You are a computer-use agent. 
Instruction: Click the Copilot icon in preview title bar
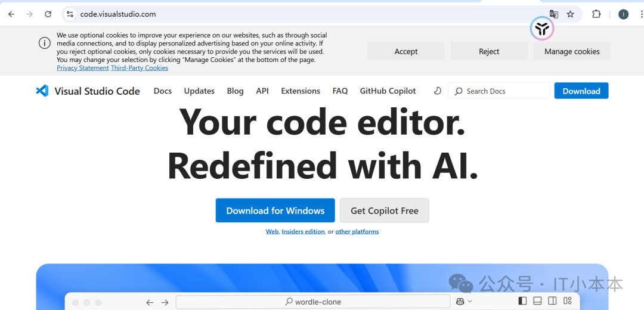(460, 302)
